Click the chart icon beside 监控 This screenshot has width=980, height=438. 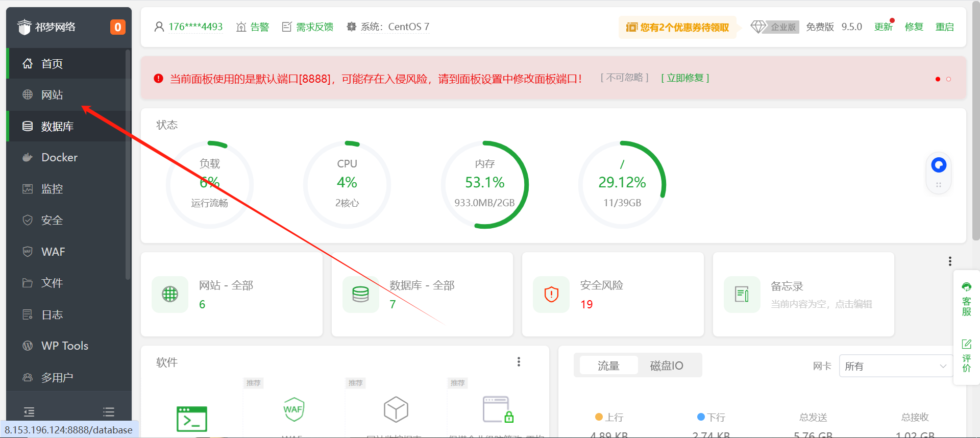(x=28, y=189)
